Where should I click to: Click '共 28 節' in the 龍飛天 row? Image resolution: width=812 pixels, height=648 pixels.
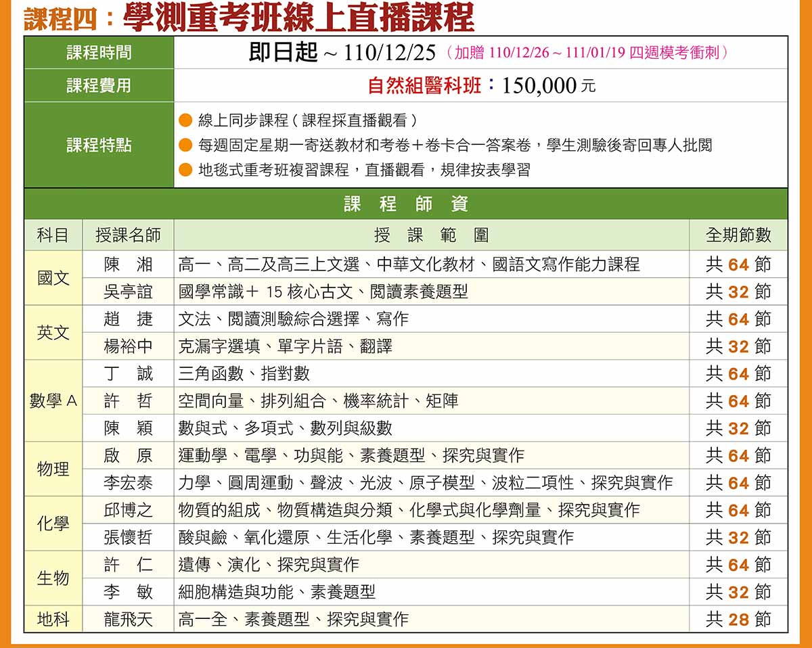pos(738,620)
